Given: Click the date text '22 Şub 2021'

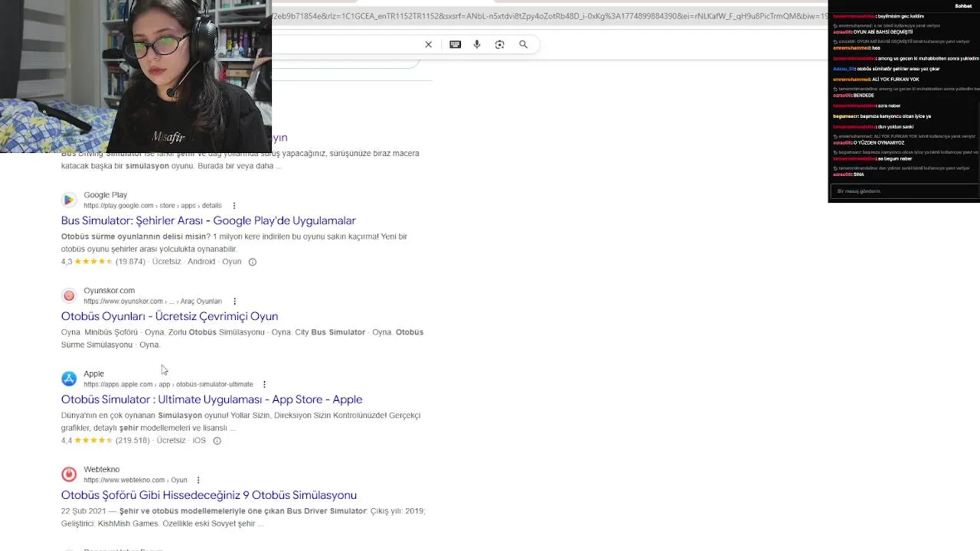Looking at the screenshot, I should pos(83,511).
